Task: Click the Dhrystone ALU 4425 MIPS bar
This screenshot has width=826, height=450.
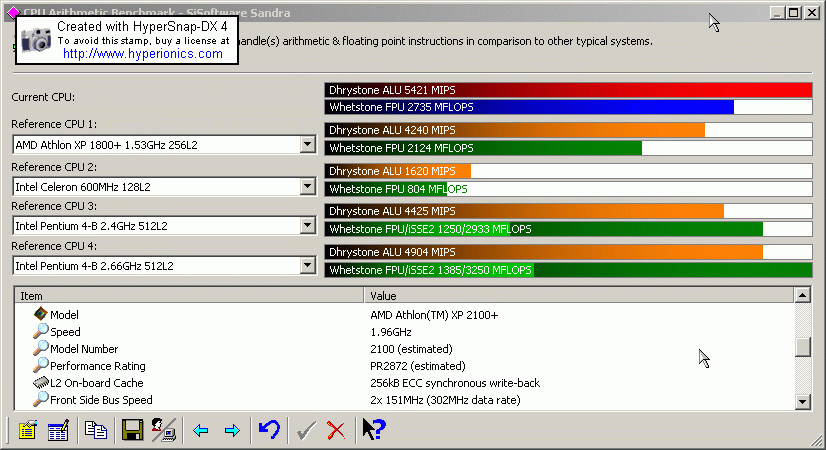Action: pos(568,211)
